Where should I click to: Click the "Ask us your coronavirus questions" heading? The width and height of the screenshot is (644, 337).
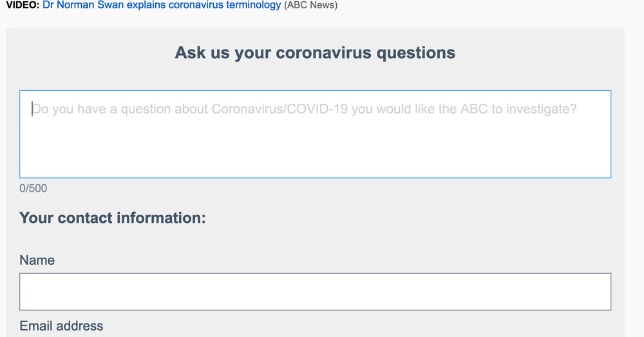point(315,53)
